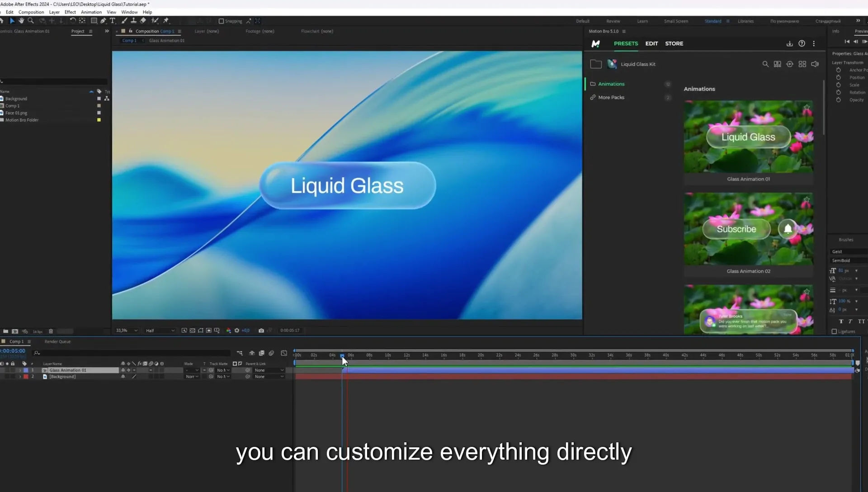Click the Motion Bro search icon
Viewport: 868px width, 492px height.
(765, 64)
